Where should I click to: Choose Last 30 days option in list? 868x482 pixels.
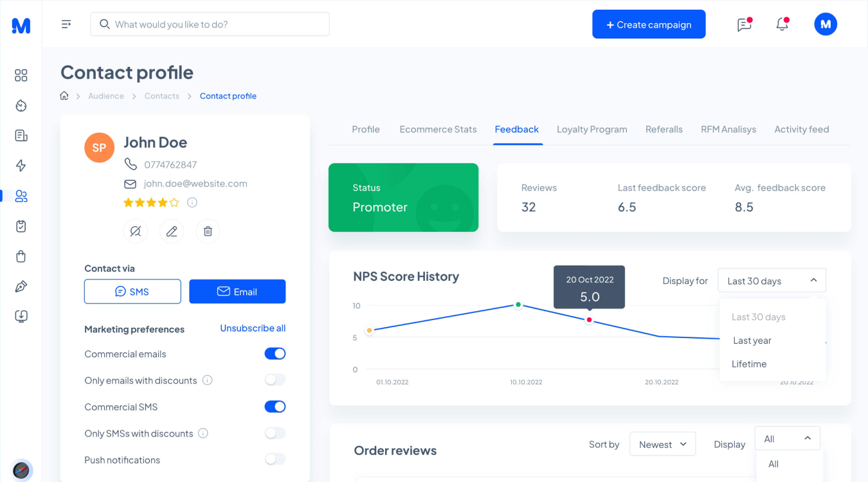[x=759, y=317]
